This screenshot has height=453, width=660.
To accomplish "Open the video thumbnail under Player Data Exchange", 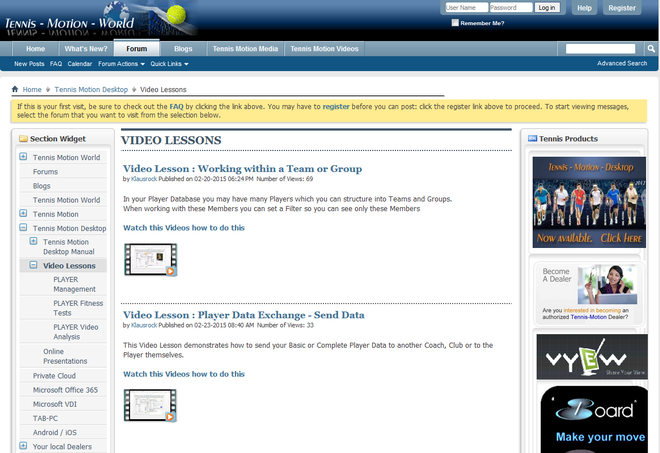I will [150, 404].
